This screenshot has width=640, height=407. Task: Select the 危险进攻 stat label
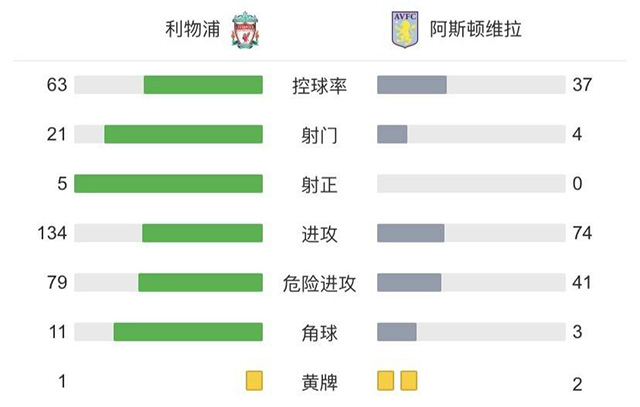[319, 283]
